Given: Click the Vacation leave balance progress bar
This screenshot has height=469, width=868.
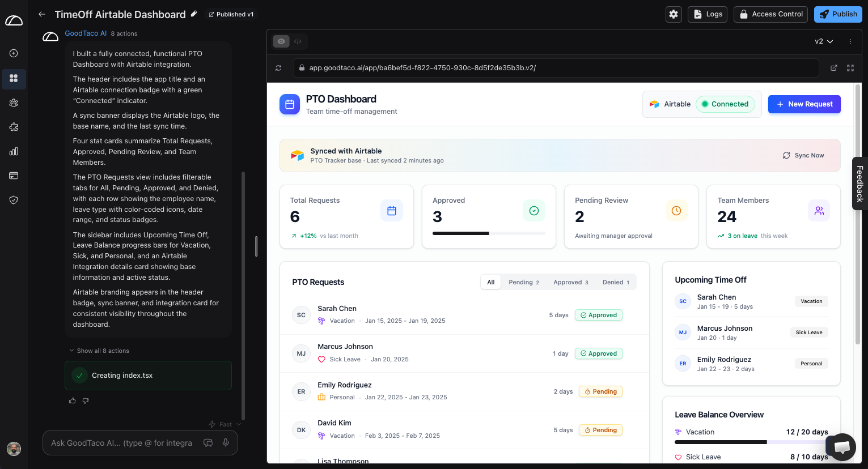Looking at the screenshot, I should [x=751, y=442].
